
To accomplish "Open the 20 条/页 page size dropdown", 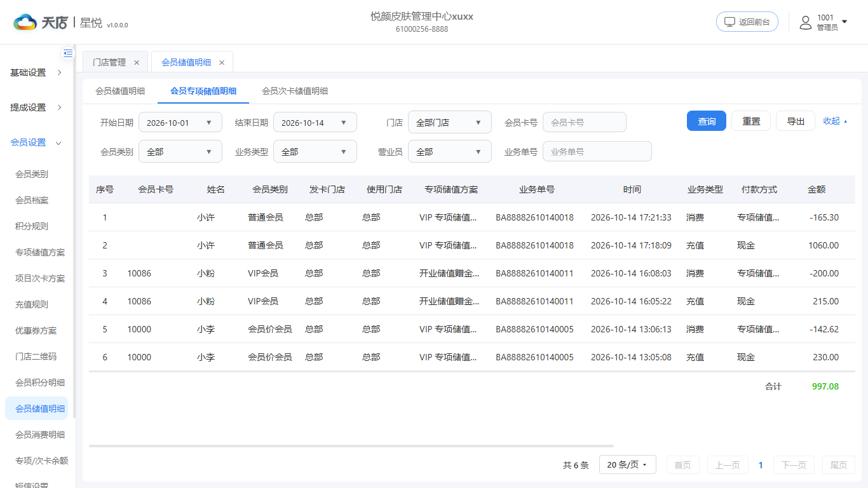I will (x=627, y=465).
